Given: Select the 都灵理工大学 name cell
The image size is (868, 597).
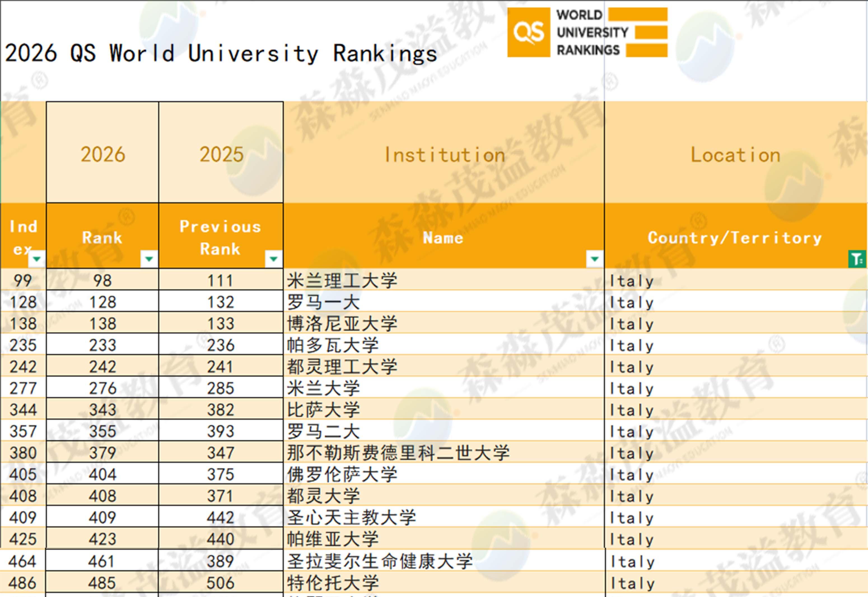Looking at the screenshot, I should [342, 367].
